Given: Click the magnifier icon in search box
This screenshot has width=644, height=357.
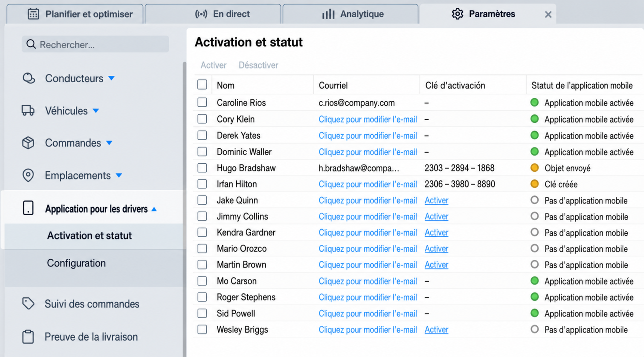Looking at the screenshot, I should coord(31,44).
